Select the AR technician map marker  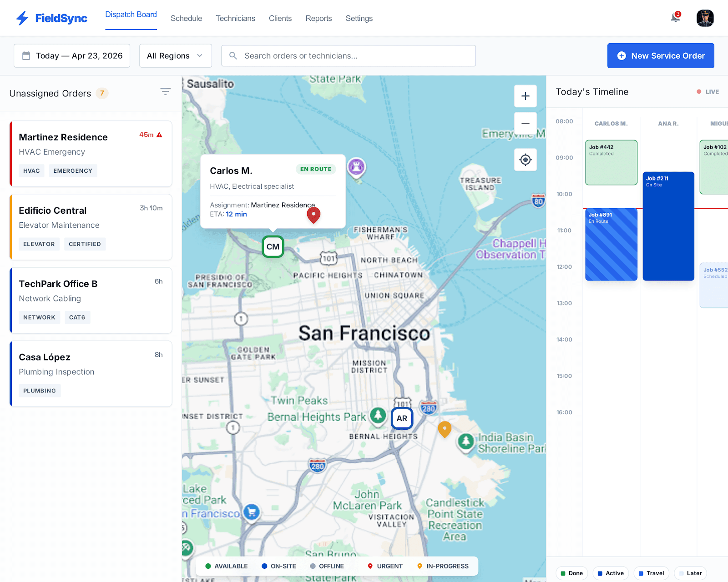[x=402, y=418]
